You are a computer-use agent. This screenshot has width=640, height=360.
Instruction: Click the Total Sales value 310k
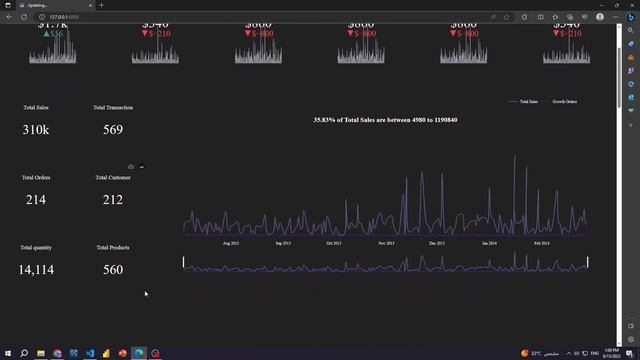point(36,130)
